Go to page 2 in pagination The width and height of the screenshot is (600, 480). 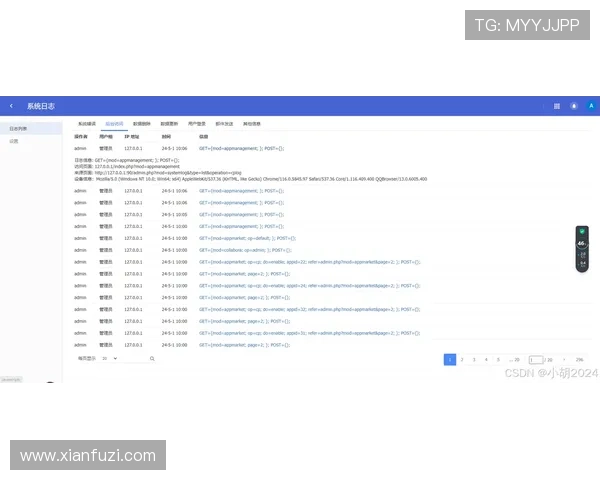[x=462, y=359]
